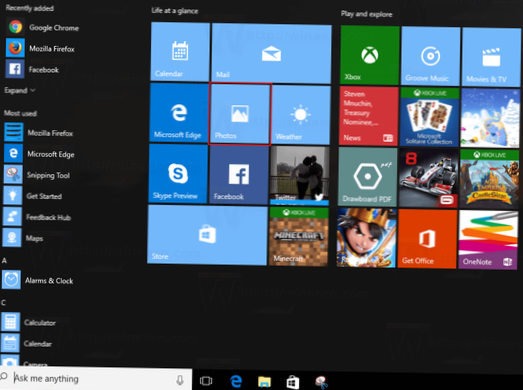This screenshot has height=390, width=523.
Task: Click the Play and explore group title
Action: coord(366,14)
